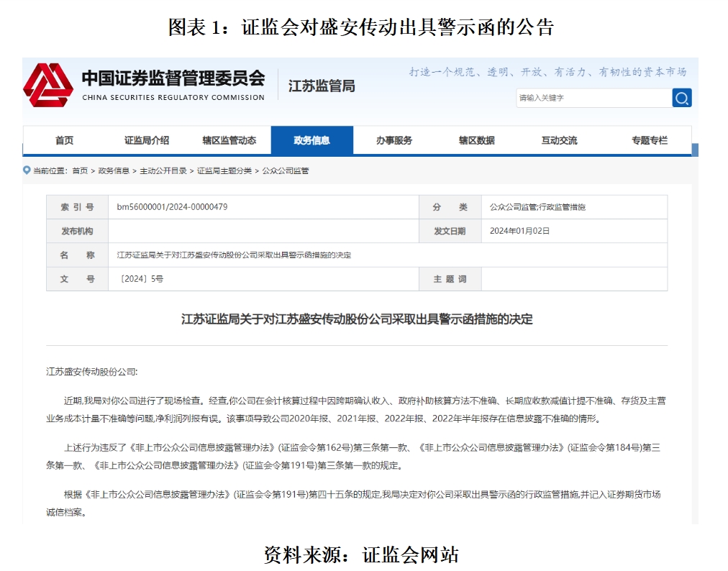Click the 证监局主题分类 breadcrumb link
This screenshot has width=728, height=571.
(x=224, y=171)
